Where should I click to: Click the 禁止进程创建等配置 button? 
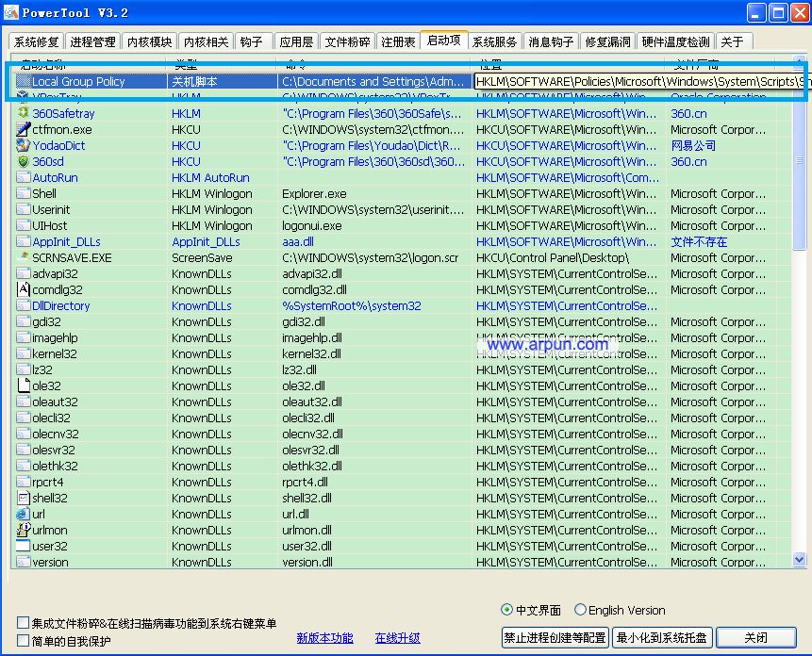tap(555, 638)
